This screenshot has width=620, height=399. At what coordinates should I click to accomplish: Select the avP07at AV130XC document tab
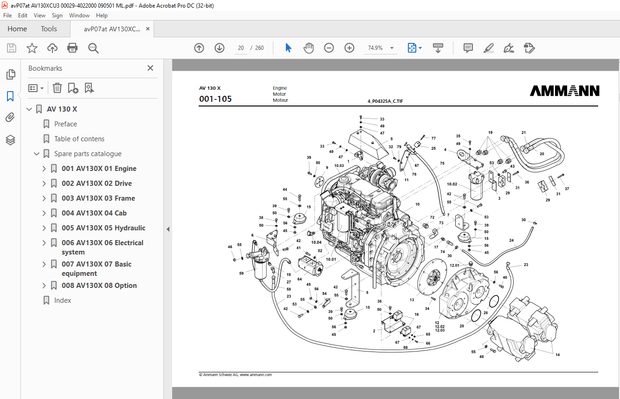112,29
